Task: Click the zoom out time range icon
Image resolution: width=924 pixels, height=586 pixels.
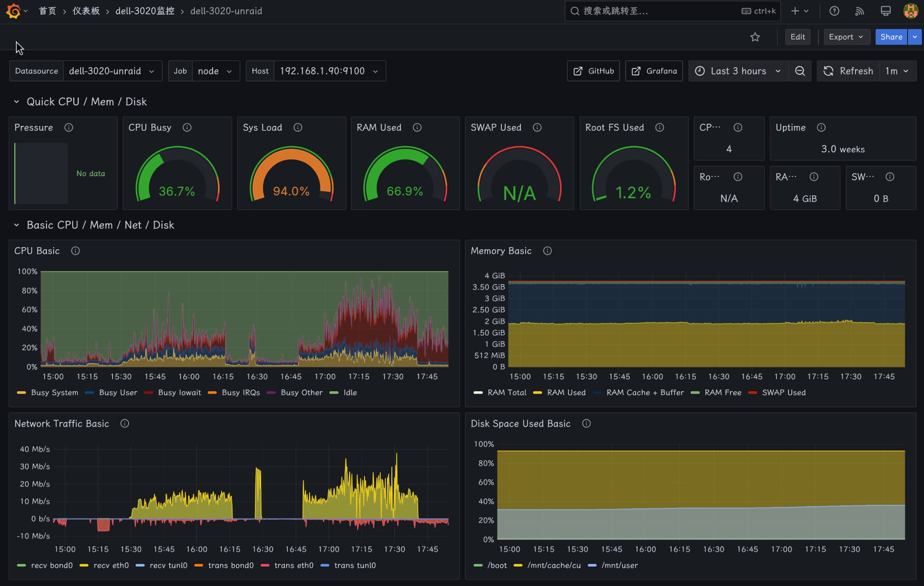Action: click(x=800, y=71)
